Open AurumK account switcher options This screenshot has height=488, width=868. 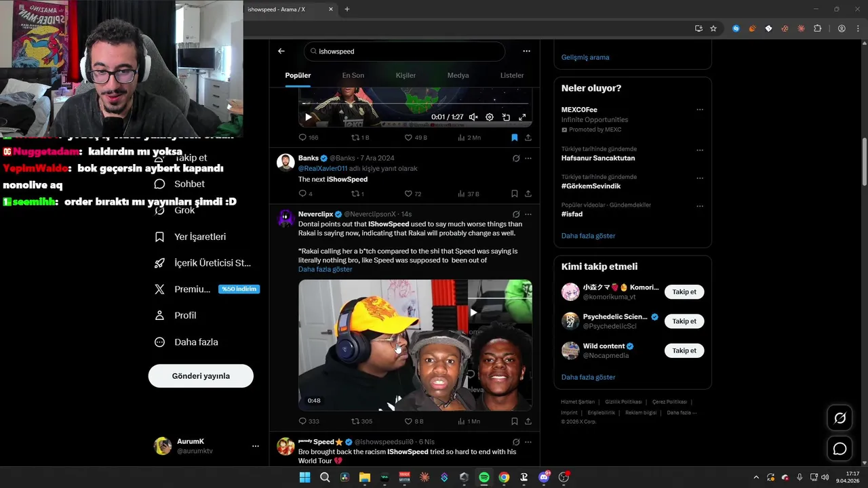point(256,446)
